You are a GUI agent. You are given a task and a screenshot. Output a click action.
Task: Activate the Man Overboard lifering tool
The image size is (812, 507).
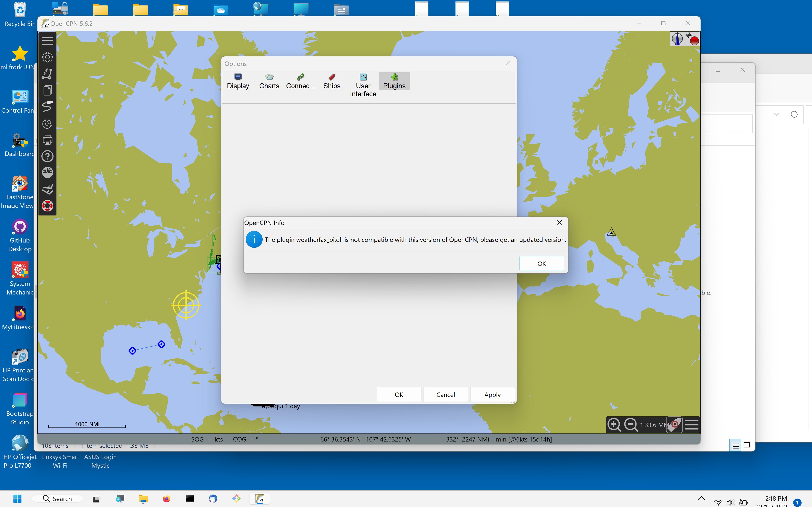coord(47,206)
